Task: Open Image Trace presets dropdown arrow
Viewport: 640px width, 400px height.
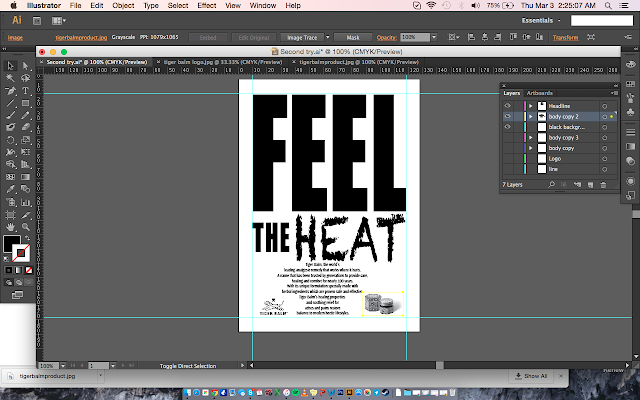Action: pyautogui.click(x=327, y=37)
